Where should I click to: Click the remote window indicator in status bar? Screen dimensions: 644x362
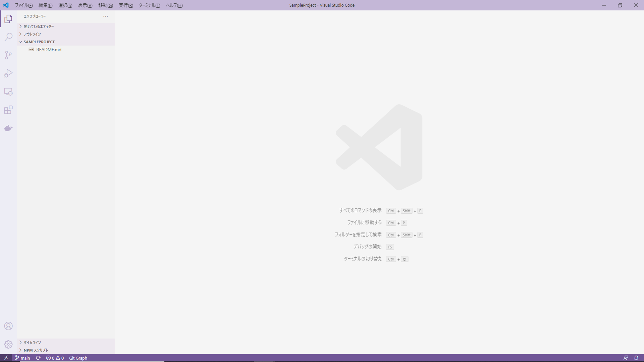pos(6,358)
